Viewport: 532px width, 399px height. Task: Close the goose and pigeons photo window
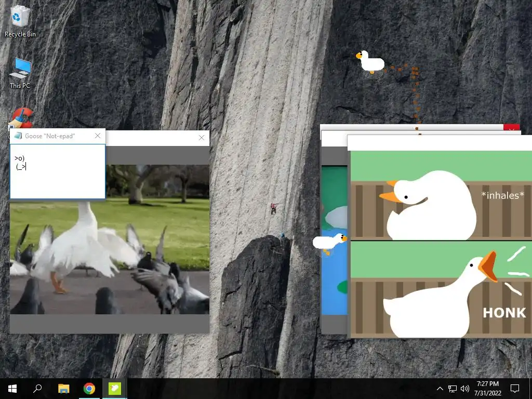coord(202,138)
